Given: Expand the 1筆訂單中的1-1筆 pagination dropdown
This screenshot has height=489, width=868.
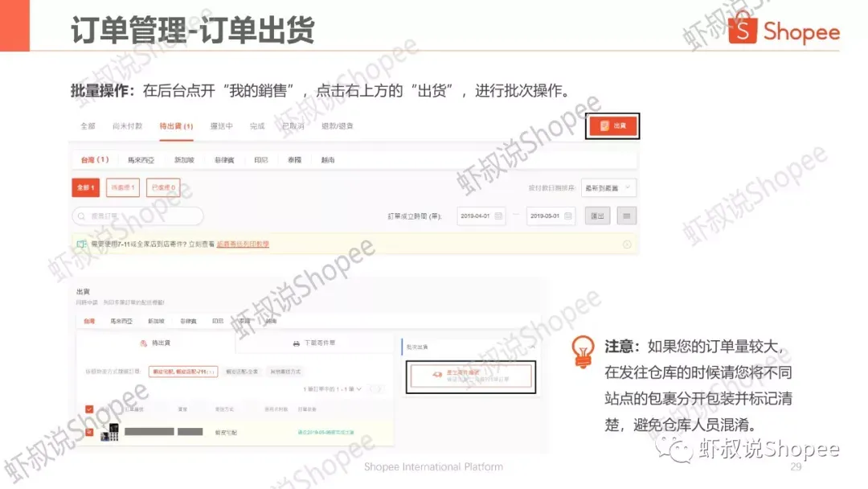Looking at the screenshot, I should point(332,389).
